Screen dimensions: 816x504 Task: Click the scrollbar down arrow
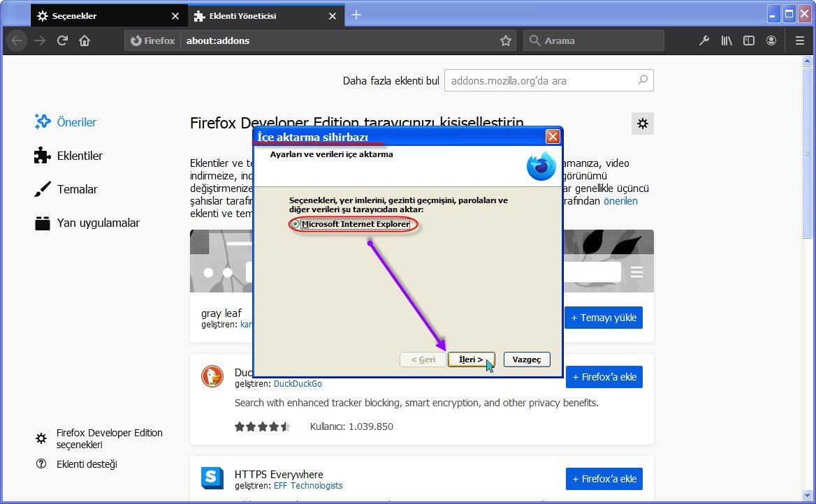point(807,495)
